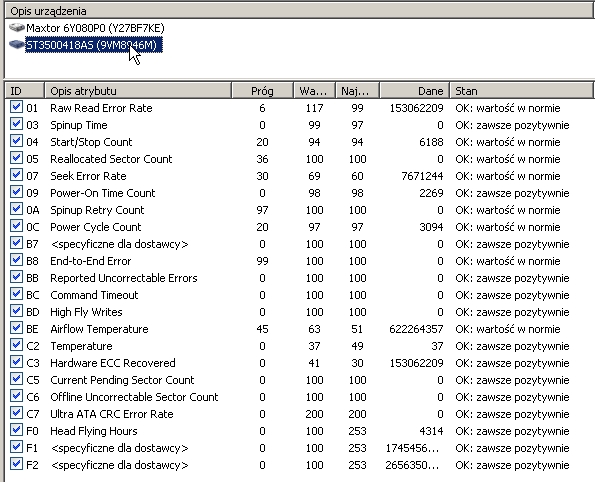
Task: Sort by the ID column header
Action: tap(25, 91)
